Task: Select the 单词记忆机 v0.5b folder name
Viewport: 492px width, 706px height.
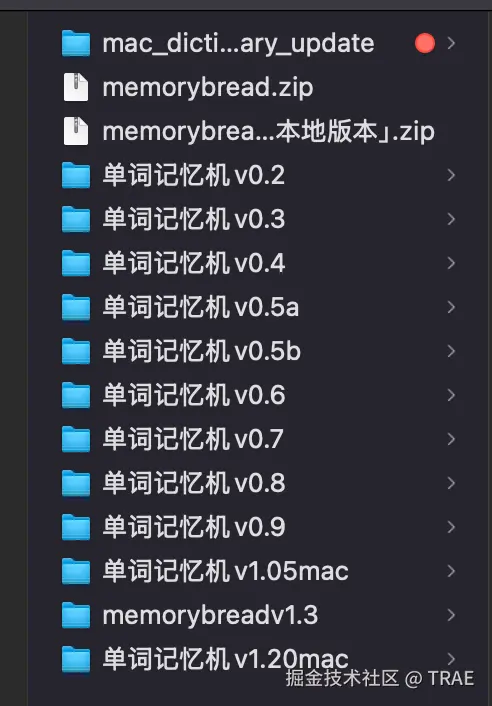Action: [201, 351]
